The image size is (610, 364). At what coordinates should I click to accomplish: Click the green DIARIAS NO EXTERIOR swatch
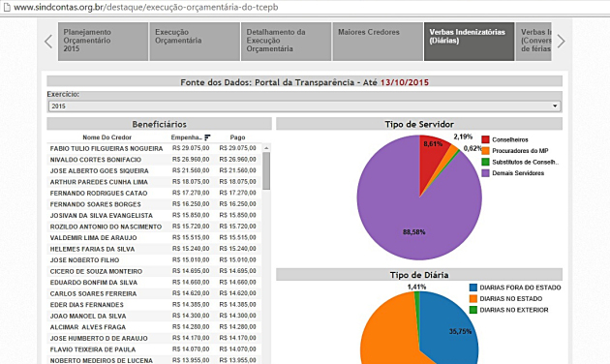pyautogui.click(x=473, y=310)
